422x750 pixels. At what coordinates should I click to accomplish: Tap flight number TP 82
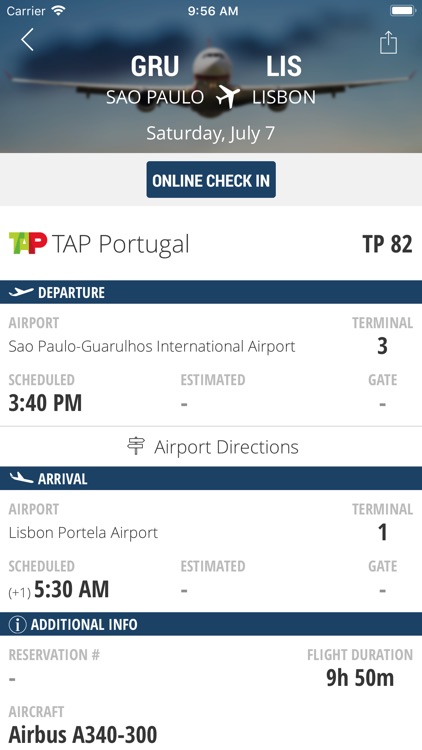coord(387,244)
